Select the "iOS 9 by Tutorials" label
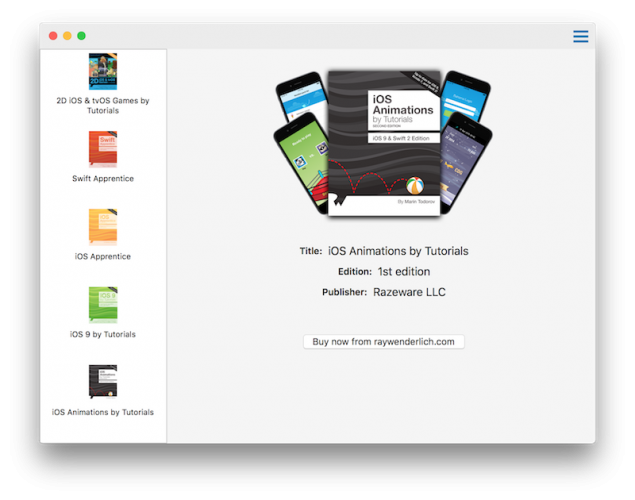The height and width of the screenshot is (500, 635). click(x=102, y=335)
